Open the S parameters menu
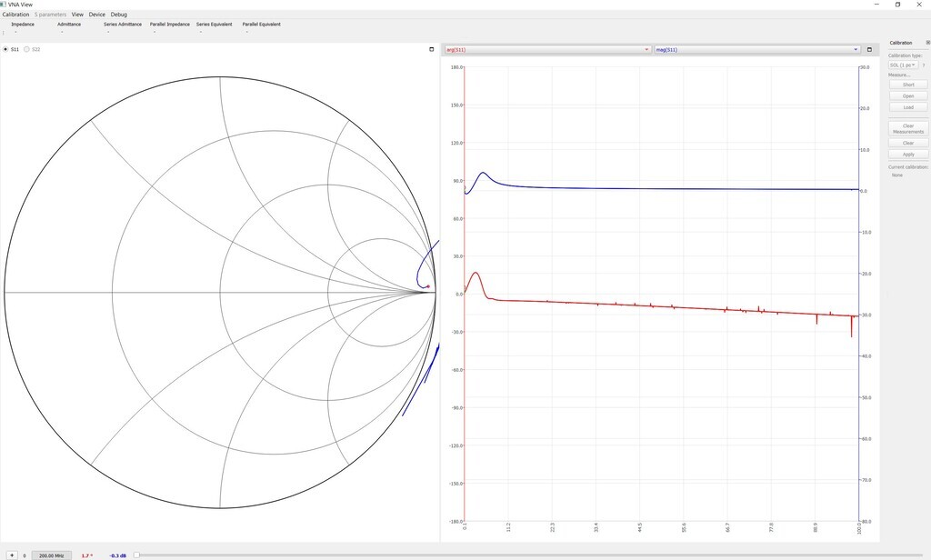Screen dimensions: 931x560 51,15
